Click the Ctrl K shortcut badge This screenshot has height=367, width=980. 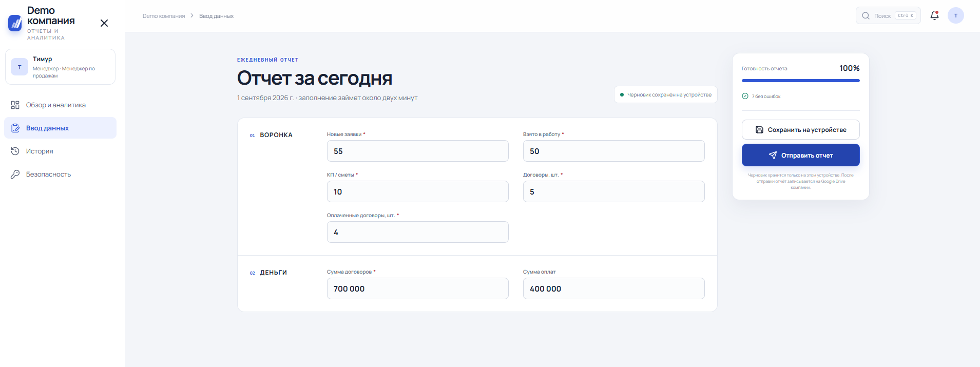[x=906, y=15]
